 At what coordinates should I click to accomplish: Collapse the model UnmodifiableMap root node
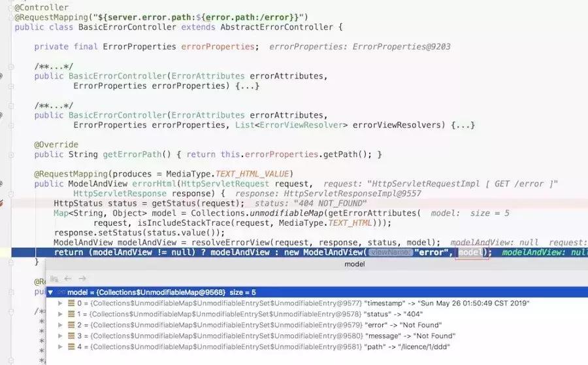(50, 292)
